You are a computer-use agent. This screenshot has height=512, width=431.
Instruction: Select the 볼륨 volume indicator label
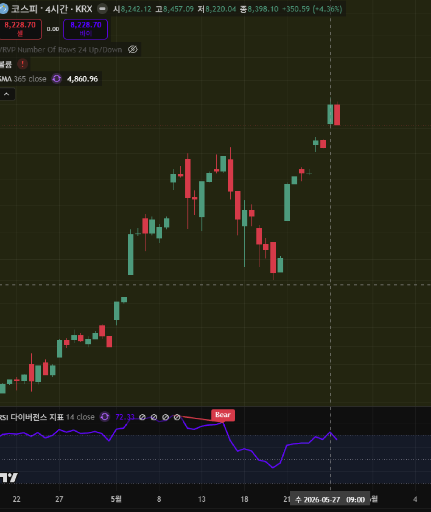6,64
